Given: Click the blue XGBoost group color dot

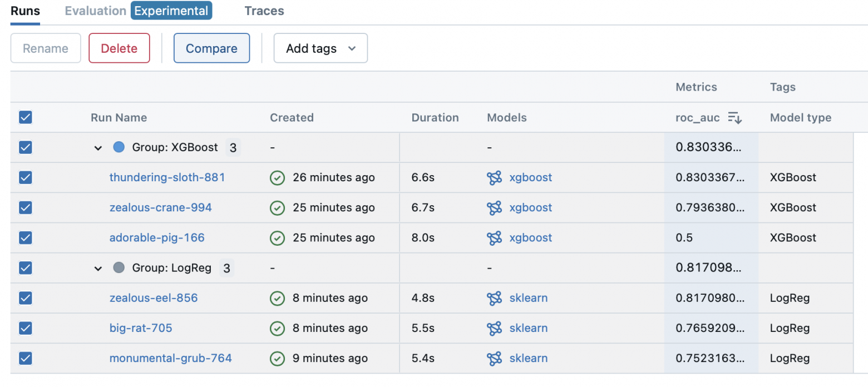Looking at the screenshot, I should 119,147.
